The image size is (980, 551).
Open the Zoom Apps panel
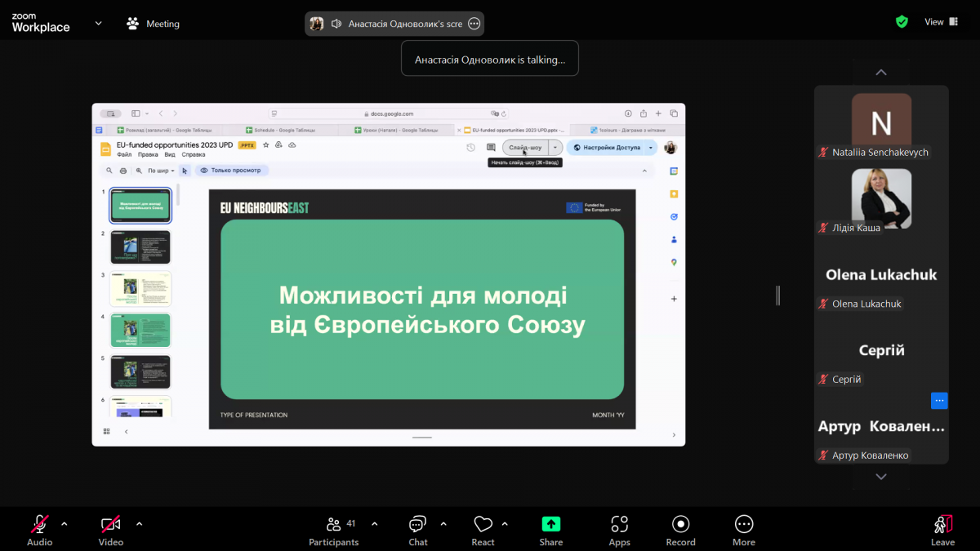[x=619, y=529]
